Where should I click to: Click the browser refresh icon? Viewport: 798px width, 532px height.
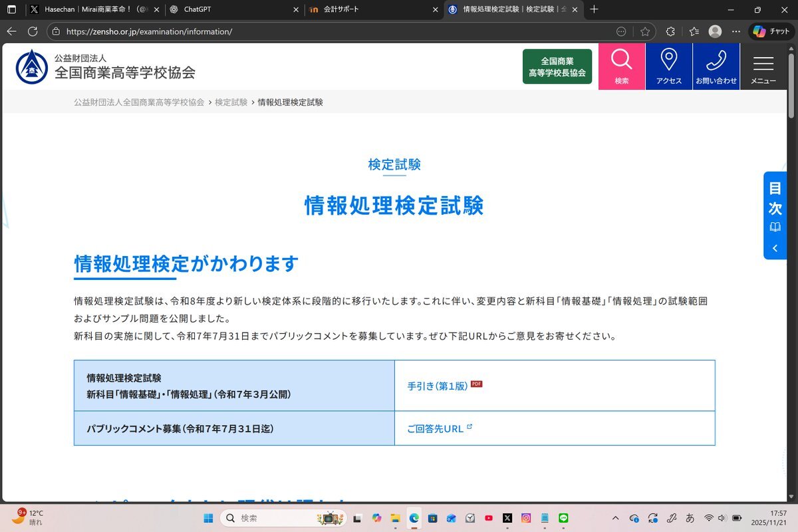click(x=33, y=31)
